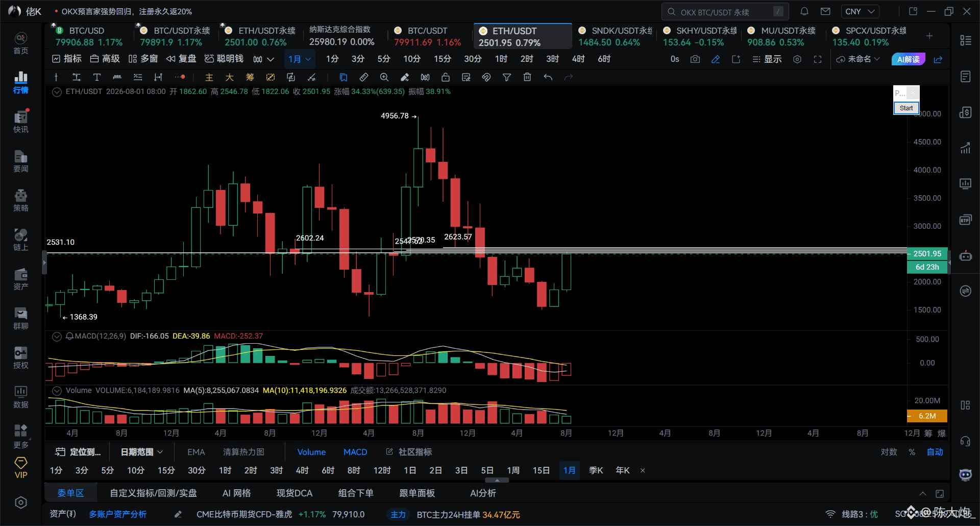Image resolution: width=980 pixels, height=526 pixels.
Task: Open the headset support icon
Action: coord(965,441)
